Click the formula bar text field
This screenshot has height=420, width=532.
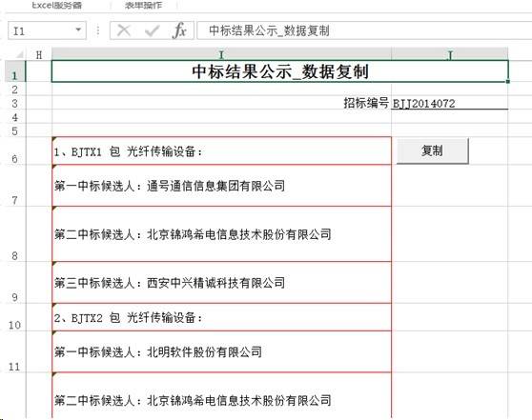pyautogui.click(x=364, y=30)
